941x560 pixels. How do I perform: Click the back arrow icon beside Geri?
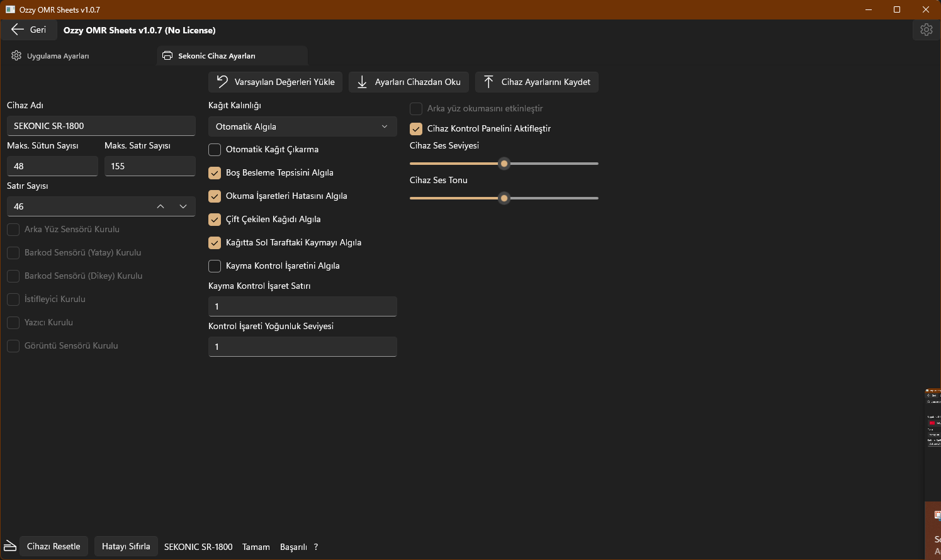pos(17,30)
